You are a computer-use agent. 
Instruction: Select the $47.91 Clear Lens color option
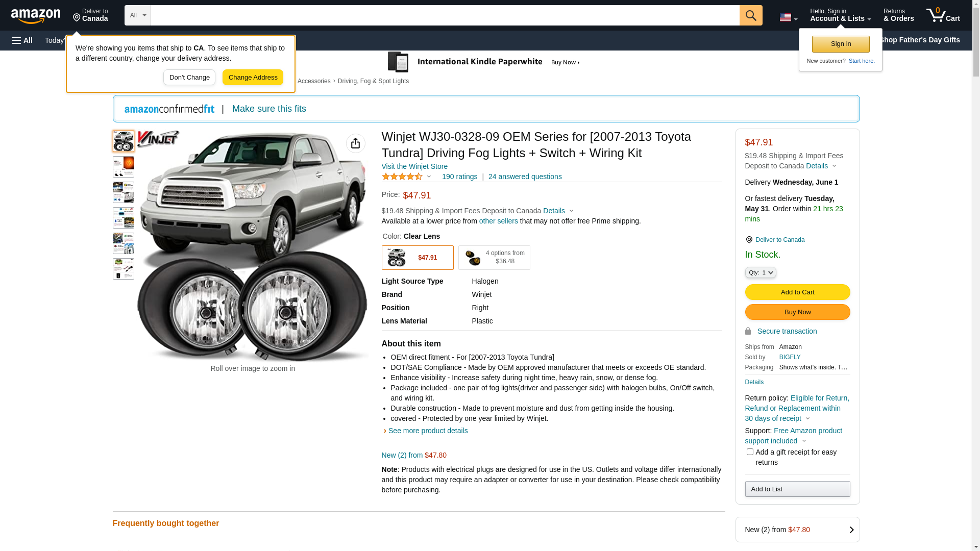[417, 258]
